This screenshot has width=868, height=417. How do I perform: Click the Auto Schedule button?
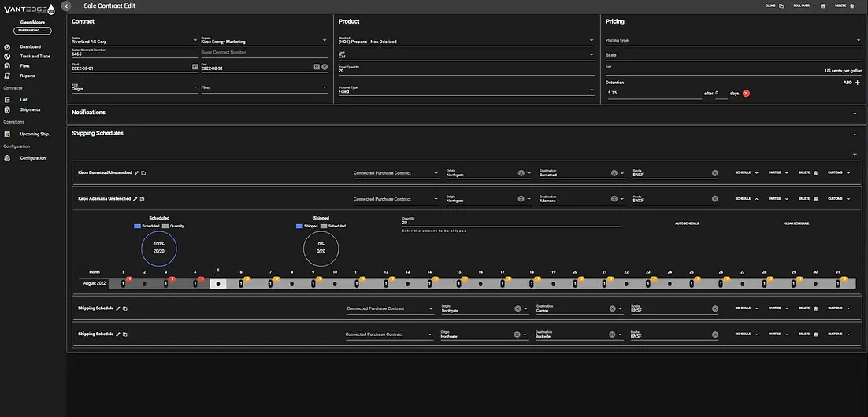pyautogui.click(x=687, y=223)
